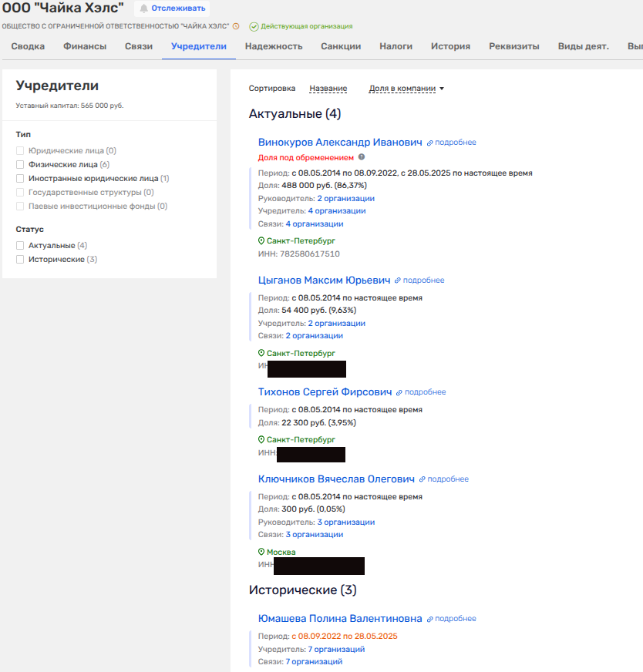This screenshot has width=643, height=672.
Task: Enable the Физические лица filter checkbox
Action: click(x=20, y=165)
